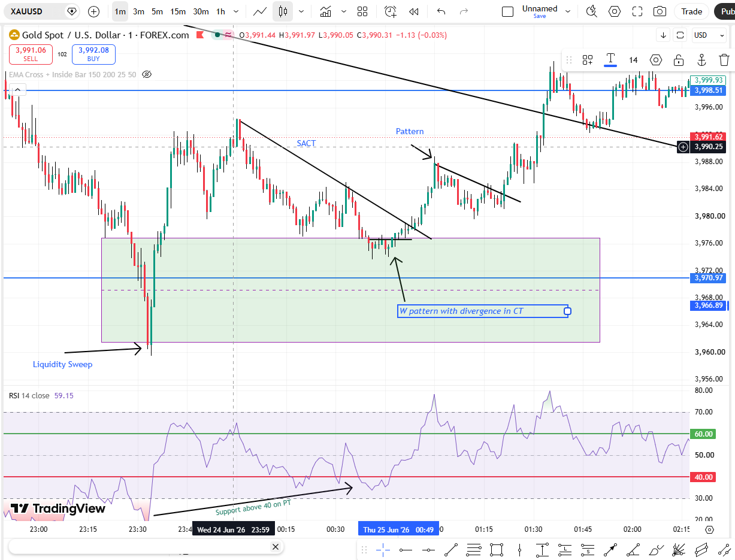Select the trend line drawing tool
735x560 pixels.
tap(452, 549)
